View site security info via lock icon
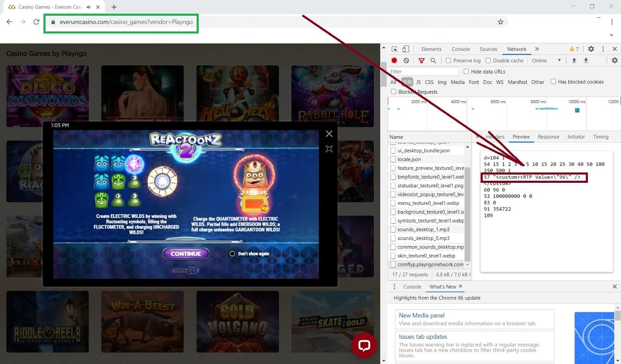Viewport: 621px width, 364px height. click(x=53, y=22)
